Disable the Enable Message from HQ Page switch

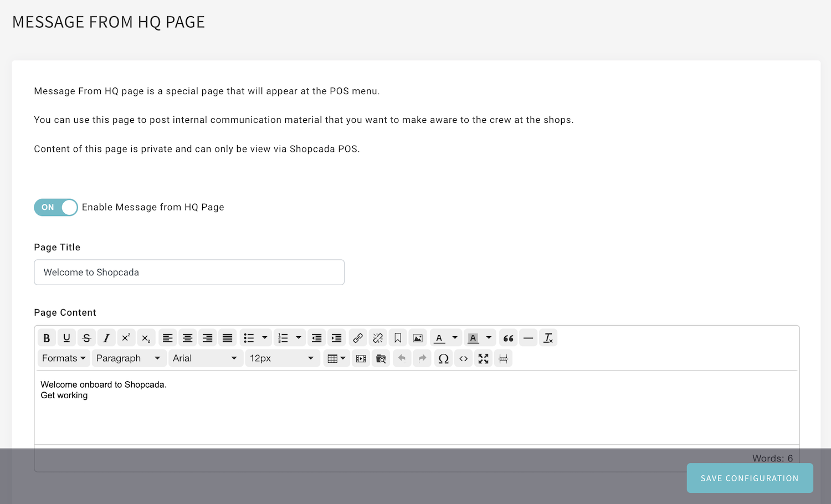tap(56, 207)
